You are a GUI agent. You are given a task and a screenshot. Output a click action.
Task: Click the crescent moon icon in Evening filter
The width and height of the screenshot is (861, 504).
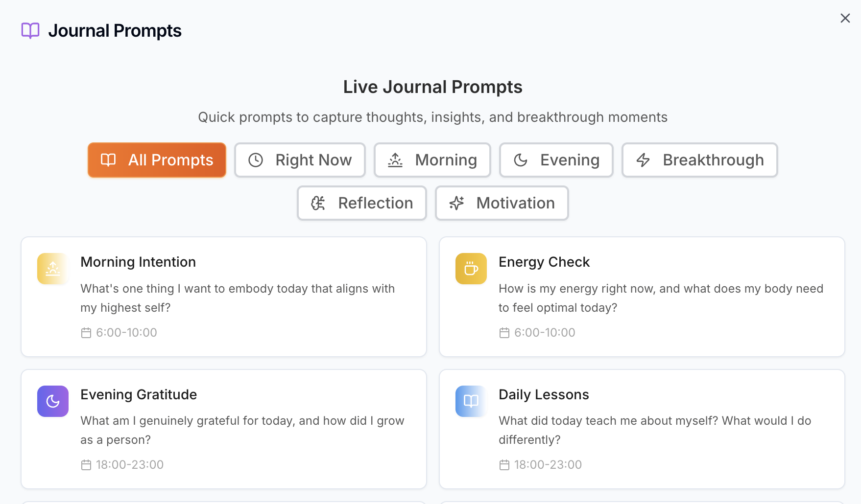(x=521, y=160)
